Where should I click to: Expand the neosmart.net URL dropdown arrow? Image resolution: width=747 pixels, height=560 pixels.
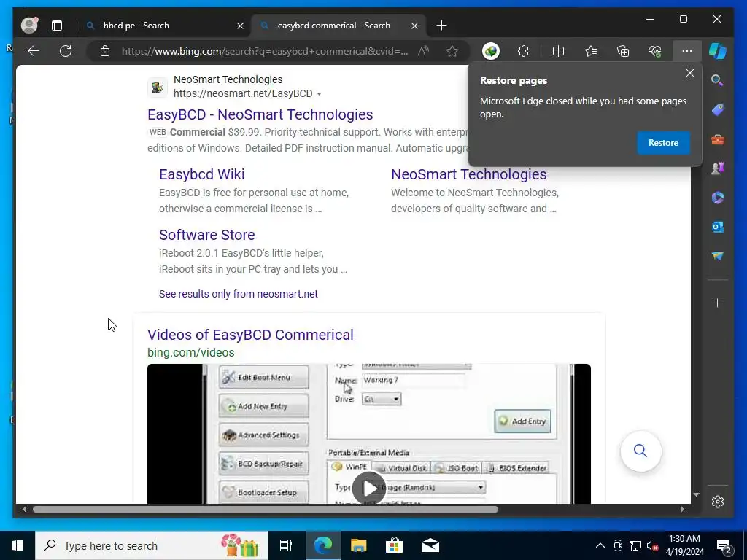(320, 94)
